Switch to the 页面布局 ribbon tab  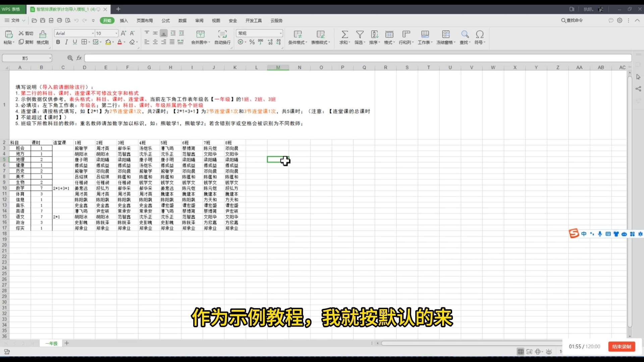pos(145,20)
